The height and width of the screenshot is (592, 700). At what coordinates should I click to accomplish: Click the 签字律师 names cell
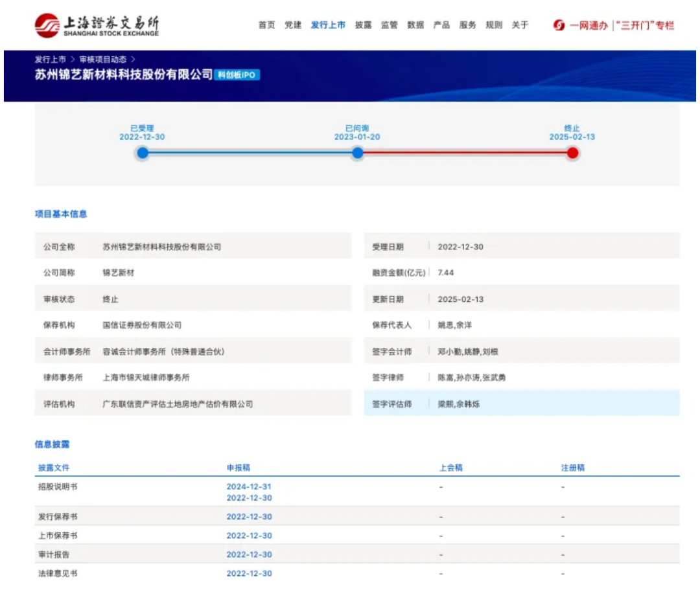[x=471, y=378]
